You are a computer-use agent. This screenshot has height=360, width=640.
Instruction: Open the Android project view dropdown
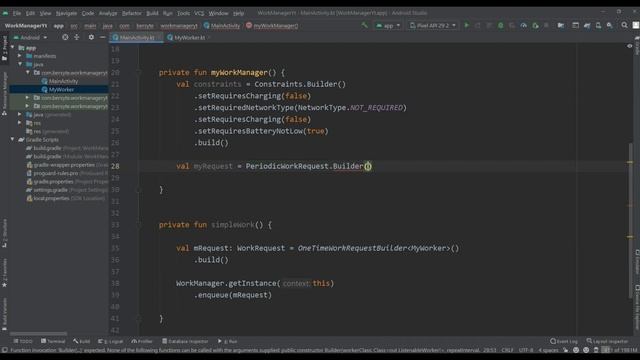click(x=30, y=37)
